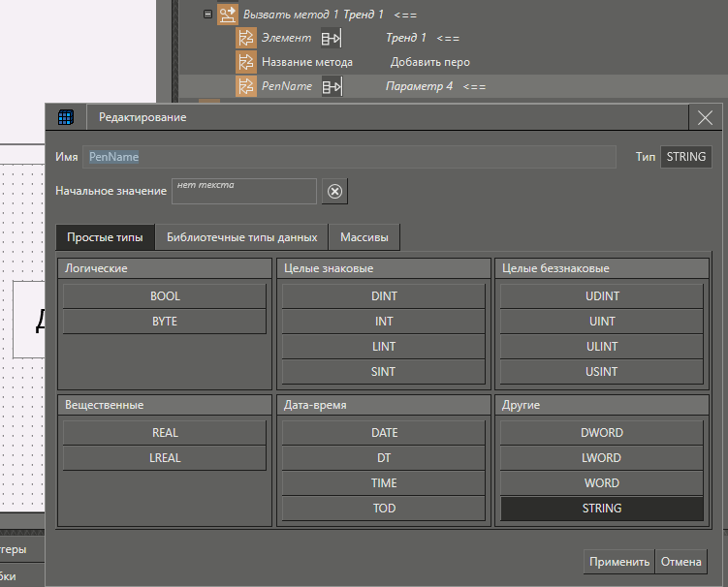Pick the LREAL data type
This screenshot has height=587, width=728.
[x=165, y=458]
